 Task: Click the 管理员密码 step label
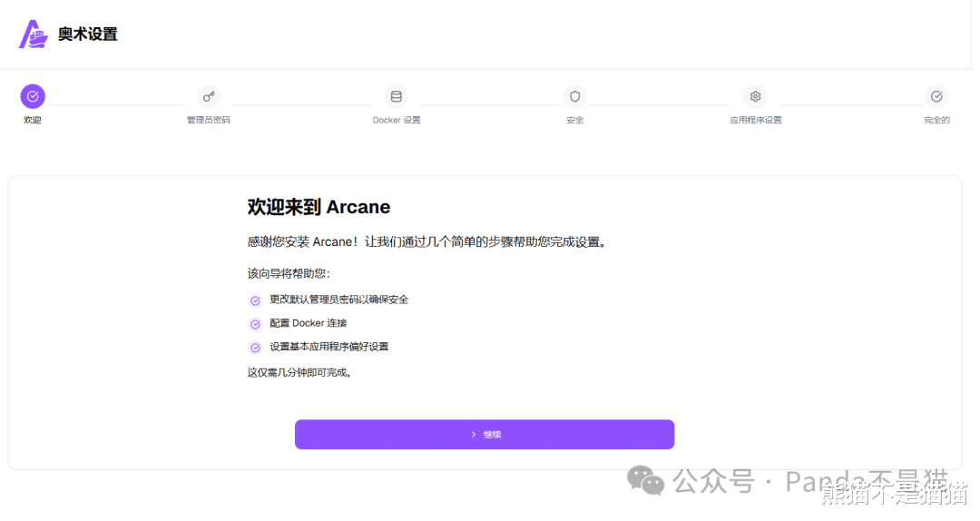click(208, 120)
